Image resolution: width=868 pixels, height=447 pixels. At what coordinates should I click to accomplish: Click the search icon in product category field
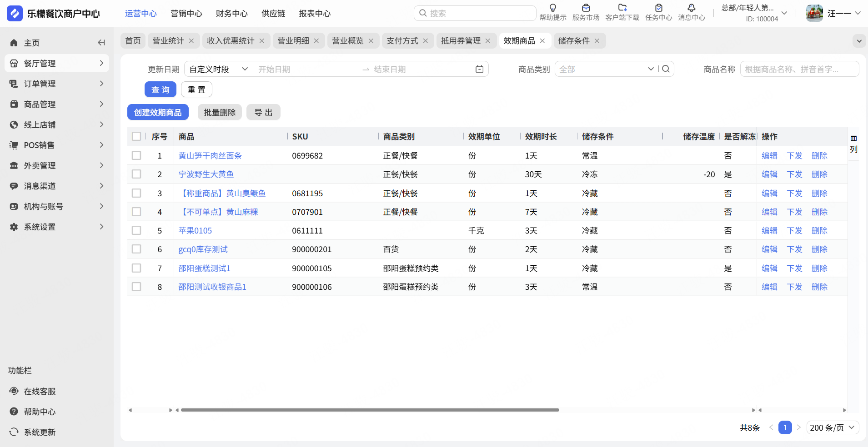pyautogui.click(x=666, y=69)
